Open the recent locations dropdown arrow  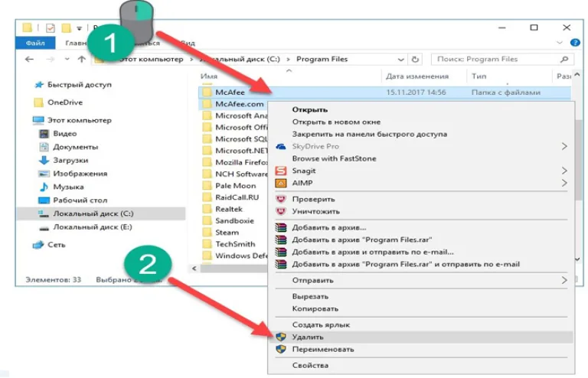(x=67, y=59)
